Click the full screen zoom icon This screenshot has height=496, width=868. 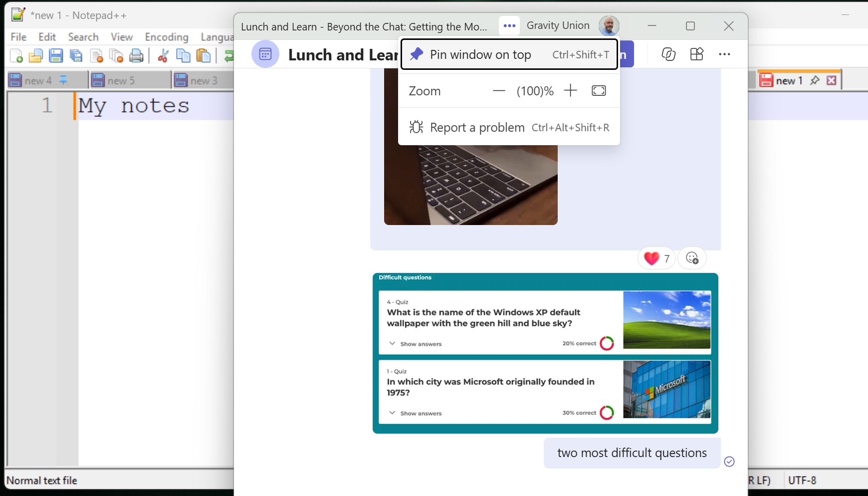coord(599,90)
